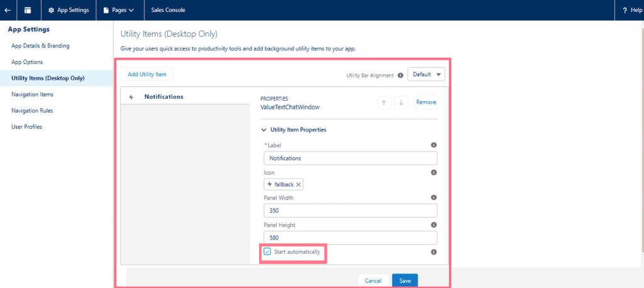Click info icon beside Utility Bar Alignment
The width and height of the screenshot is (644, 288).
(401, 75)
